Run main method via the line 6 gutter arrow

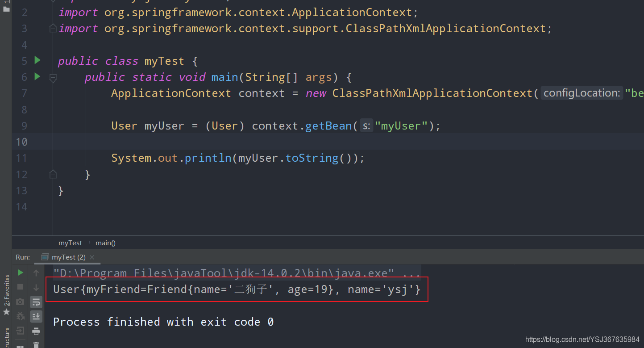37,77
